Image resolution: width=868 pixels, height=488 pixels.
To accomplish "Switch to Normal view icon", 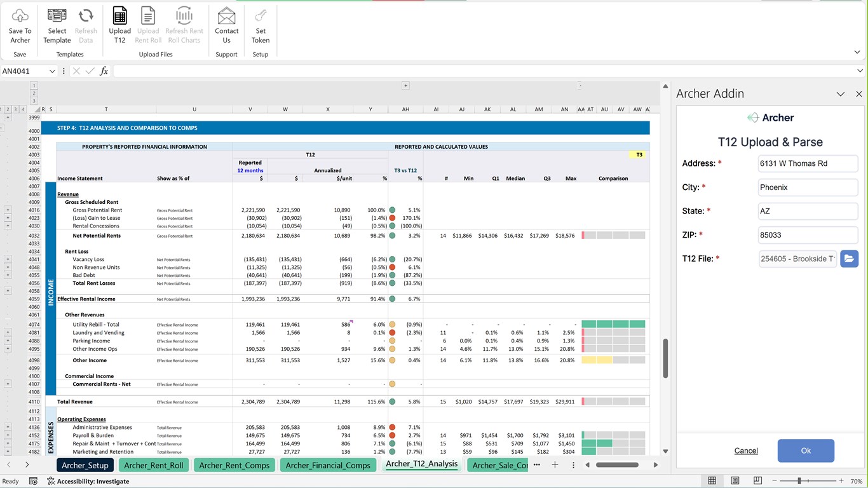I will coord(712,481).
